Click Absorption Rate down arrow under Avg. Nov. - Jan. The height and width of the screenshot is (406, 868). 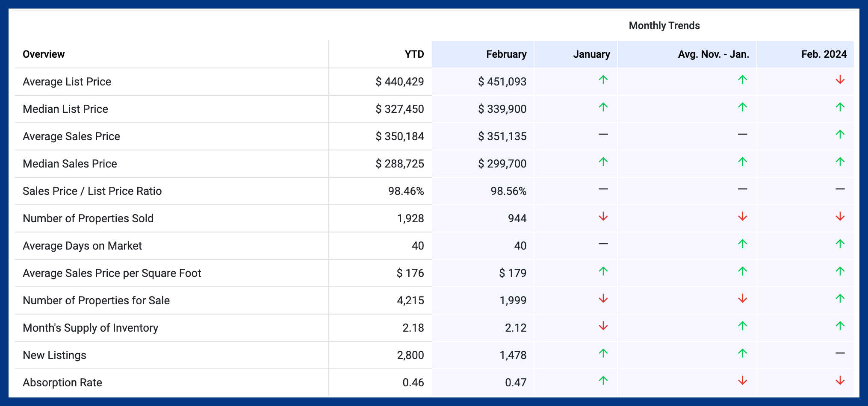(x=742, y=381)
